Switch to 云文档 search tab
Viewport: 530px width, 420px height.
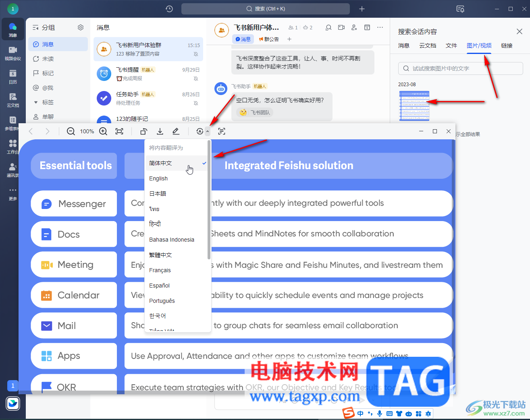click(x=428, y=46)
